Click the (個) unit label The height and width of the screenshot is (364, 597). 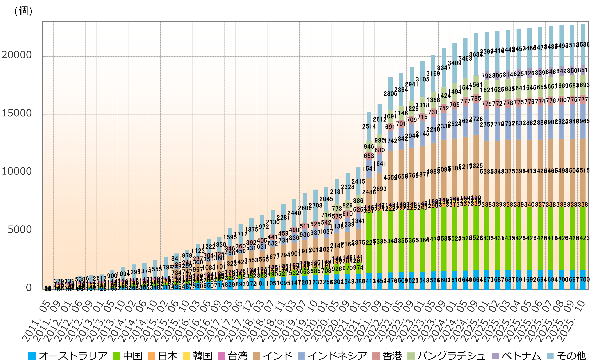point(23,11)
